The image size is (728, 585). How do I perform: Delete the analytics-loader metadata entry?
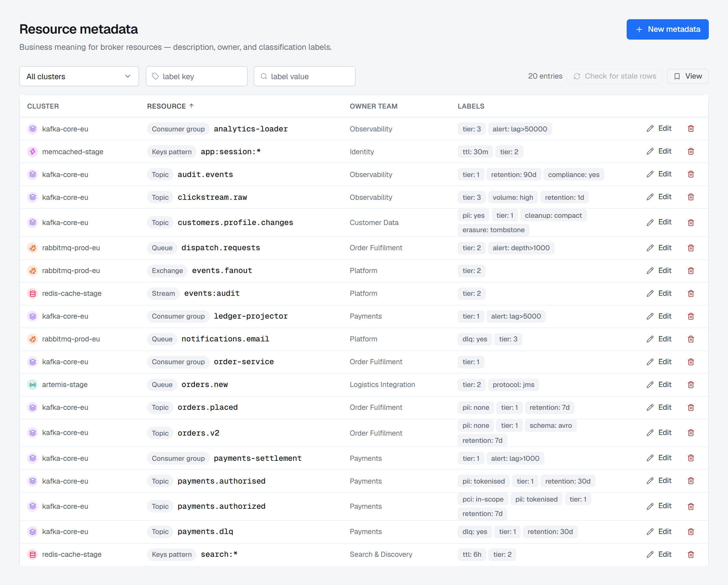click(691, 129)
